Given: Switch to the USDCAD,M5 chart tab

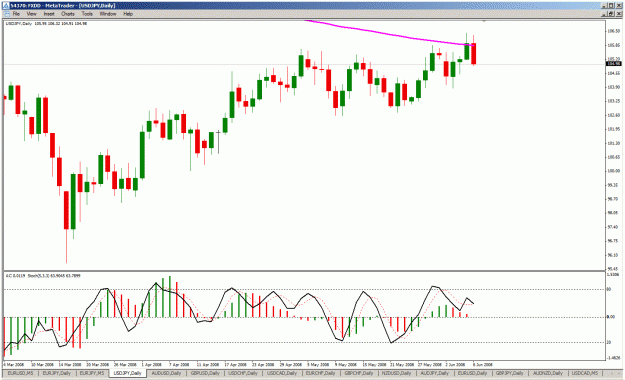Looking at the screenshot, I should click(x=585, y=373).
